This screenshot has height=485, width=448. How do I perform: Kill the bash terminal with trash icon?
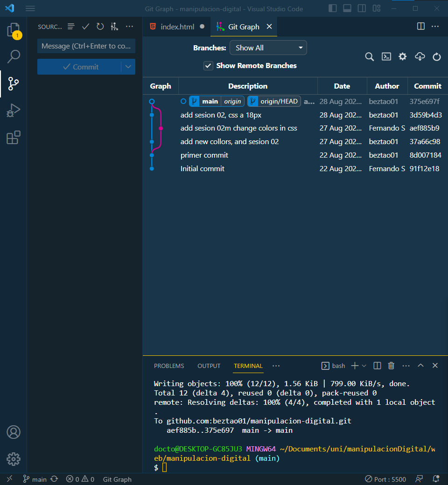click(x=391, y=366)
